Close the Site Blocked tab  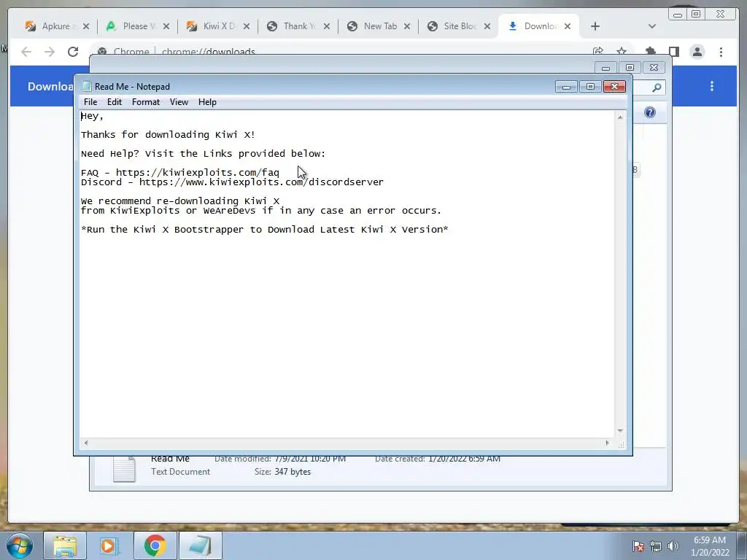pos(487,26)
